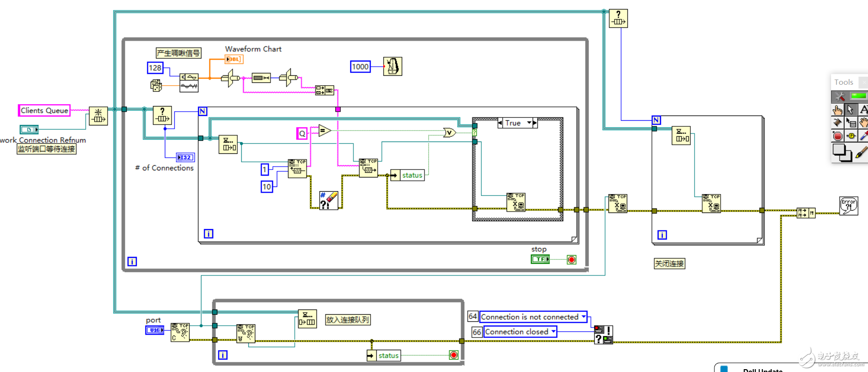Click the network connection refnum constant
The width and height of the screenshot is (868, 372).
[29, 129]
